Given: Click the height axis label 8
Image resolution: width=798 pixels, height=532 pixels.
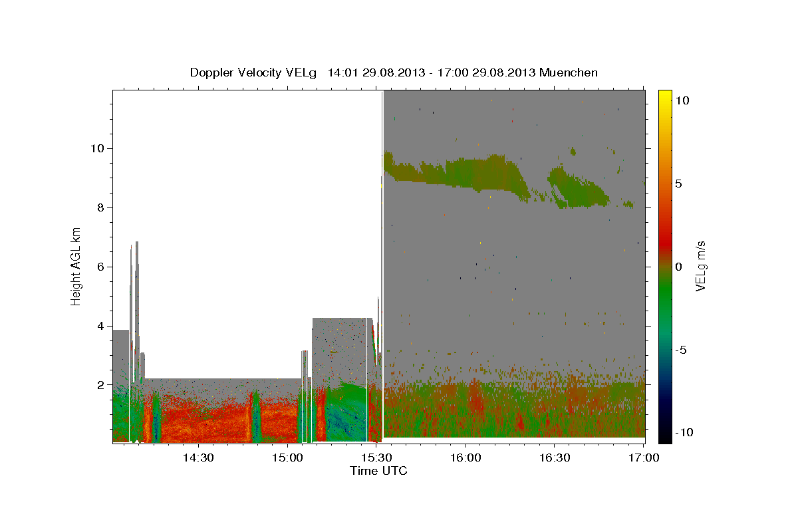Looking at the screenshot, I should coord(102,207).
